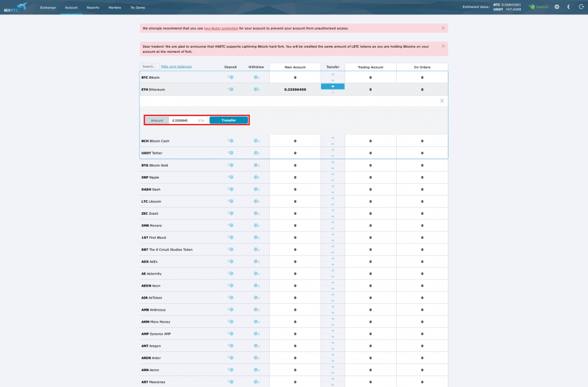This screenshot has height=387, width=588.
Task: Click the withdraw icon for ETH Ethereum
Action: point(257,89)
